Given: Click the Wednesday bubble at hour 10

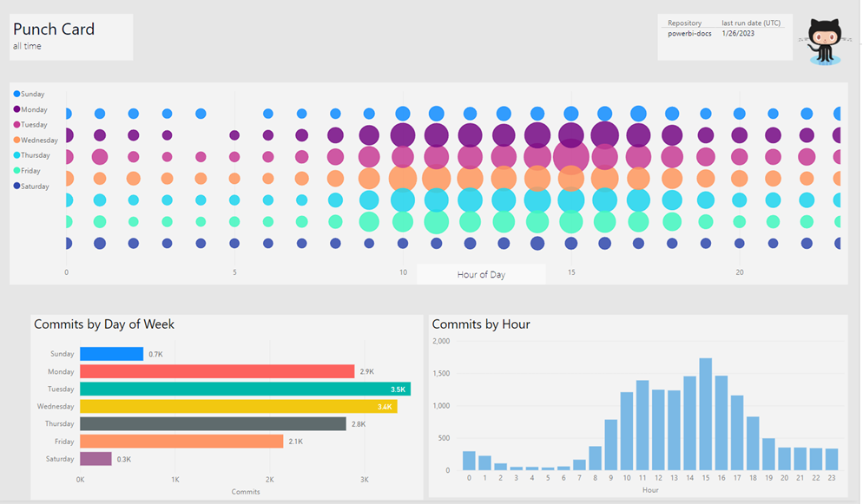Looking at the screenshot, I should pyautogui.click(x=403, y=179).
